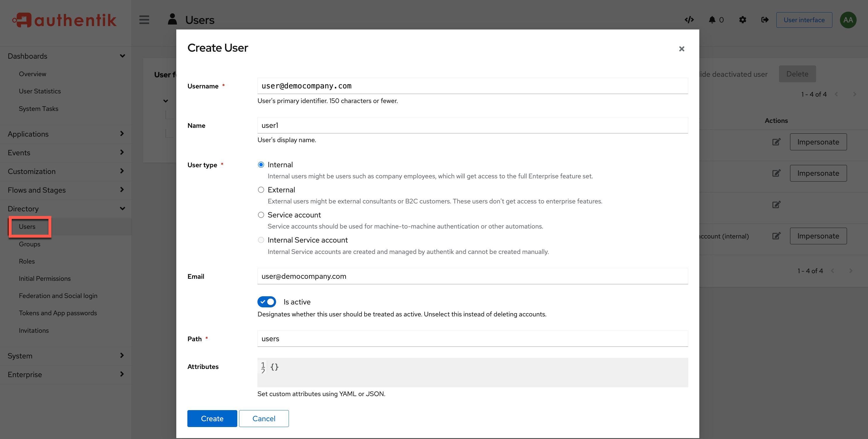868x439 pixels.
Task: Select the External user type
Action: 261,190
